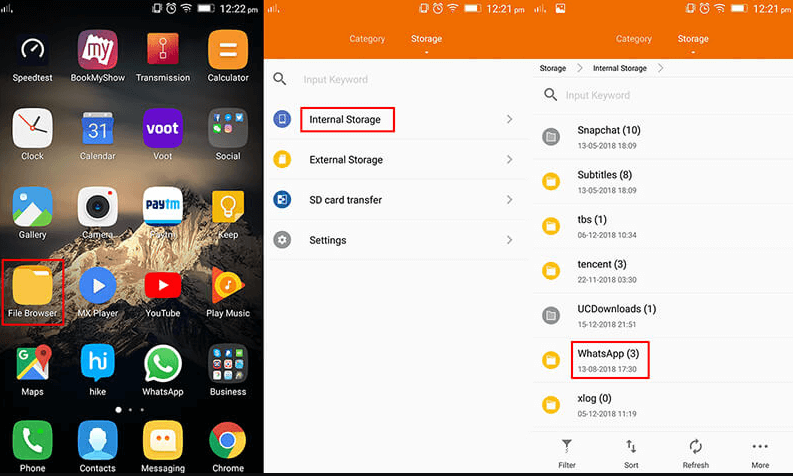This screenshot has width=793, height=476.
Task: Click Storage breadcrumb in path bar
Action: point(553,68)
